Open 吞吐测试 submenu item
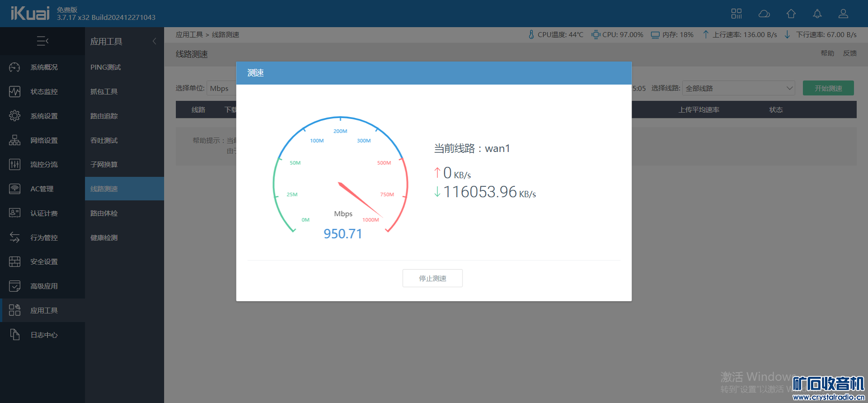Screen dimensions: 868x403 click(104, 140)
